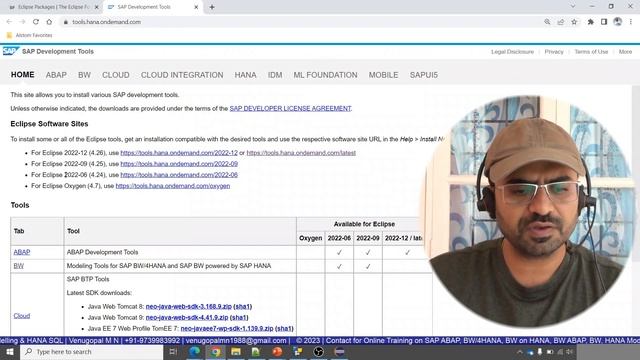
Task: Open the zoom magnifier icon in address bar
Action: click(547, 22)
